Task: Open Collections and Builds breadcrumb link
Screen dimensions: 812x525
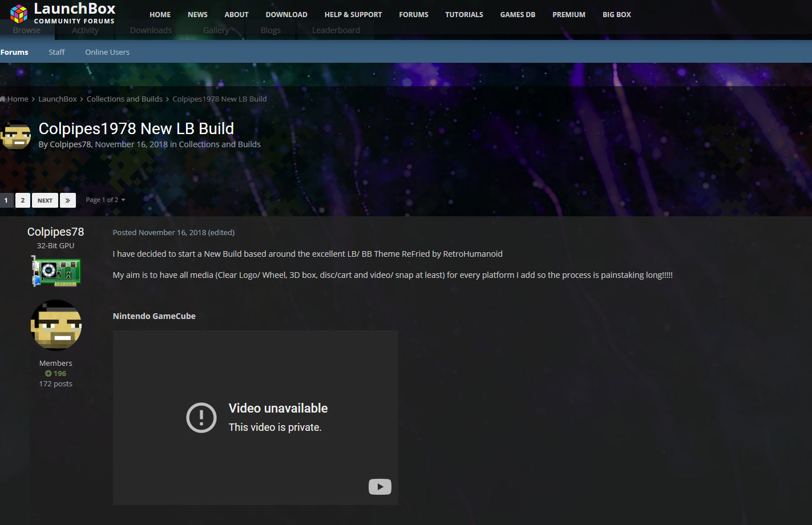Action: [x=124, y=99]
